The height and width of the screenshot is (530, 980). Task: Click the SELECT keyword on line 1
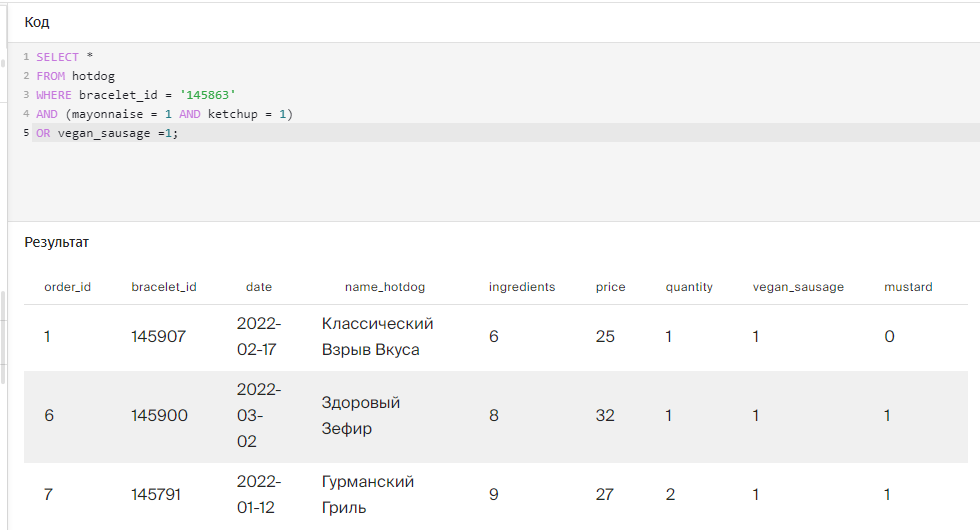(x=57, y=57)
